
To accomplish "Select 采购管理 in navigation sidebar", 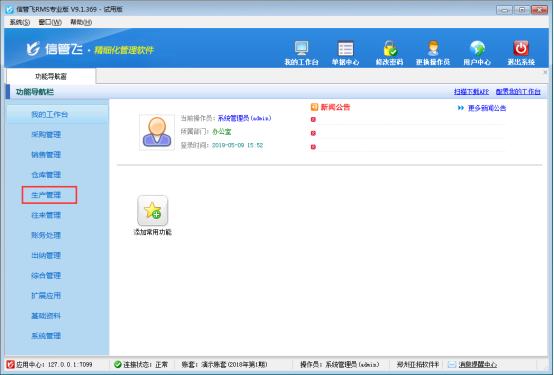I will coord(46,135).
